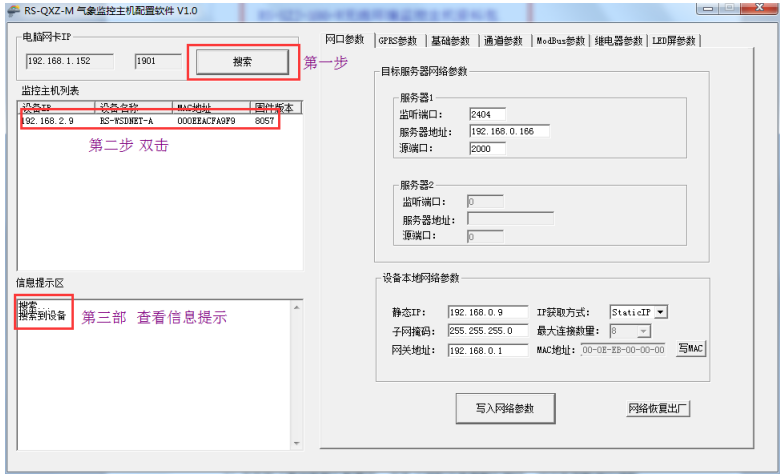Click the MAC地址 column header in device list
This screenshot has height=474, width=781.
point(211,108)
